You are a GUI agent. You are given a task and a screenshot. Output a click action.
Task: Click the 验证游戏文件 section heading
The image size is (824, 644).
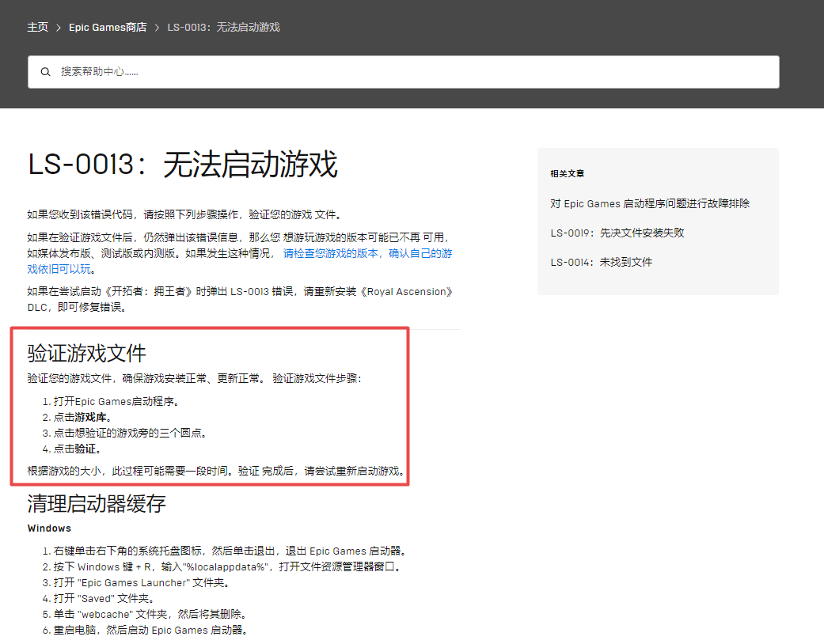tap(87, 353)
